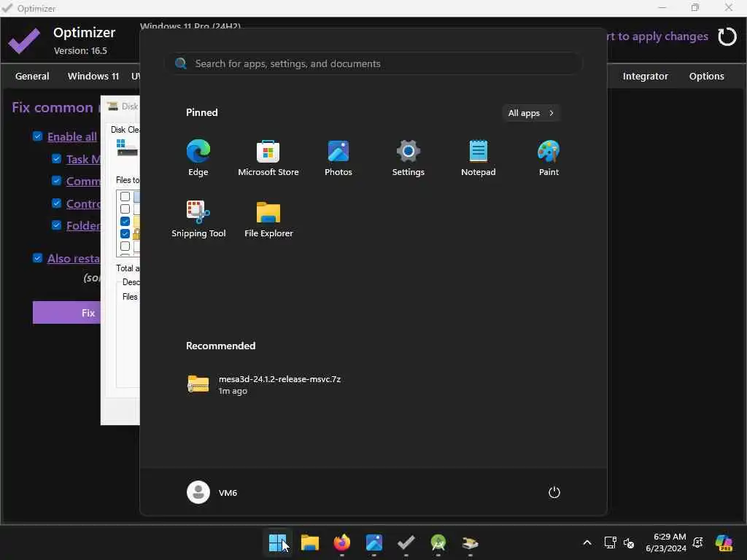Click the Enable all link text
Screen dimensions: 747x560
pyautogui.click(x=72, y=136)
